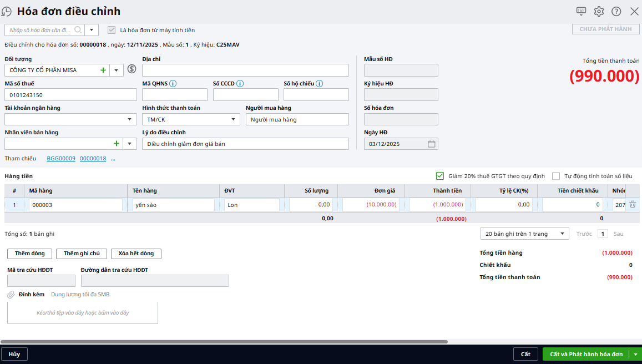Click the history clock icon beside title
Screen dimensions: 642x364
pyautogui.click(x=7, y=12)
